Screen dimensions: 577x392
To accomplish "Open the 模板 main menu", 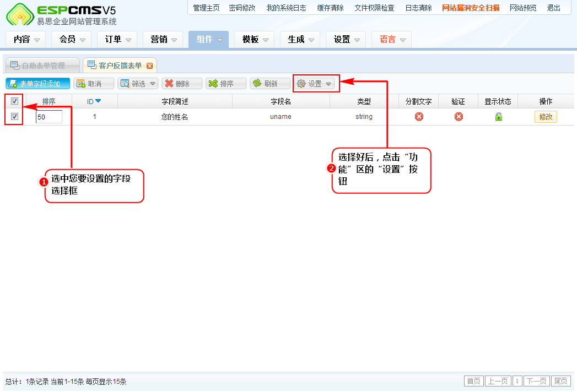I will point(254,39).
